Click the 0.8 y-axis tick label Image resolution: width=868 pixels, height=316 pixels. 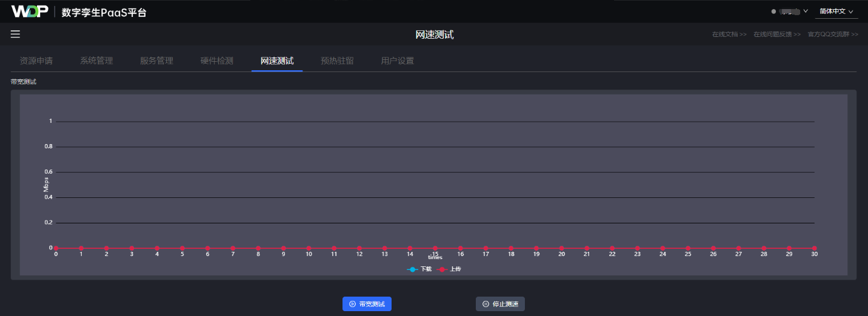48,146
